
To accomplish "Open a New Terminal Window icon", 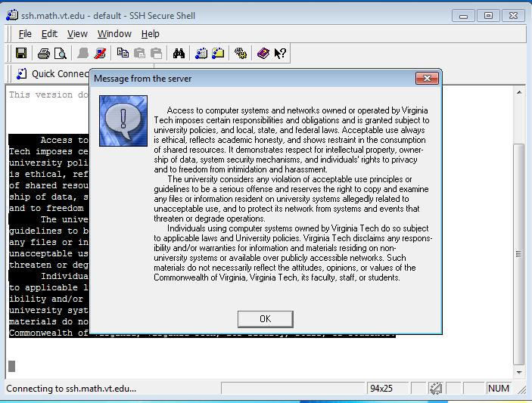I will 201,54.
